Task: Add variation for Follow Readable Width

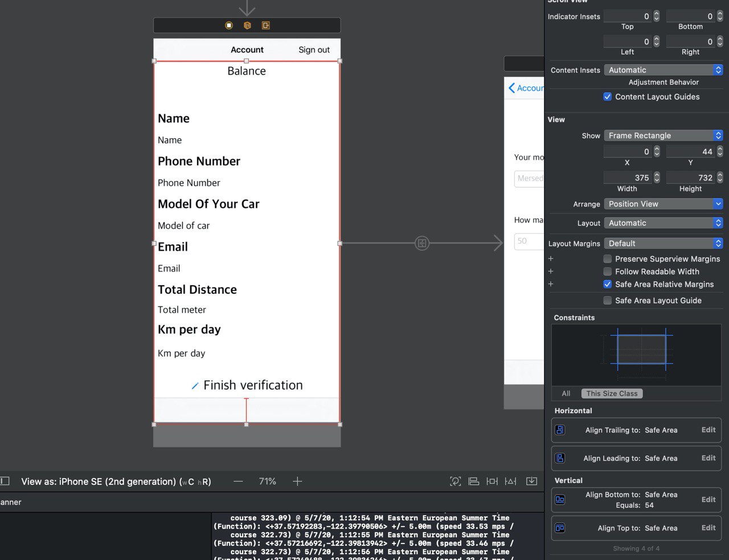Action: (x=551, y=271)
